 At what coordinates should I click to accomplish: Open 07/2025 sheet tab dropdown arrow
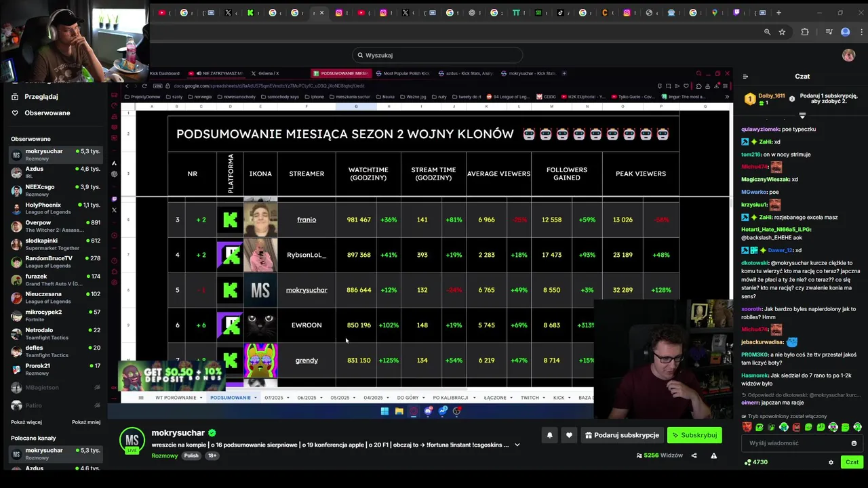point(288,398)
